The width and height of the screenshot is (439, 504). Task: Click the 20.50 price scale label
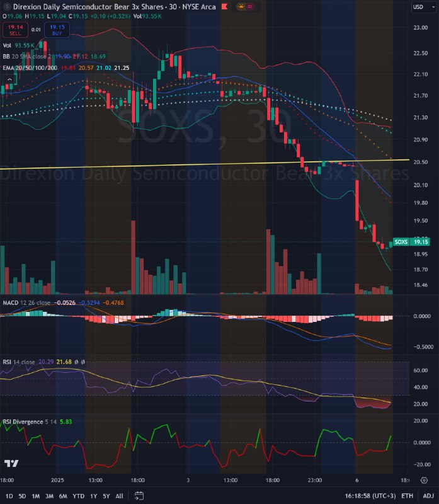(420, 162)
